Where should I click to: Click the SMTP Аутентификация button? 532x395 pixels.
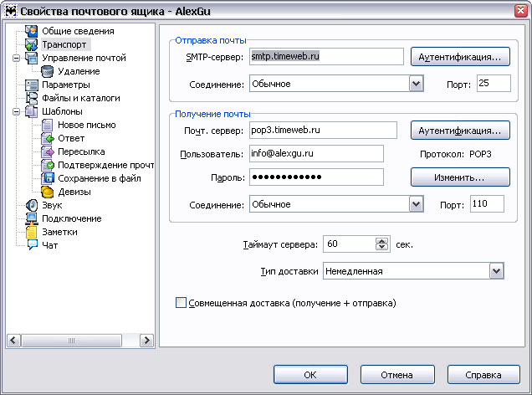[x=460, y=57]
